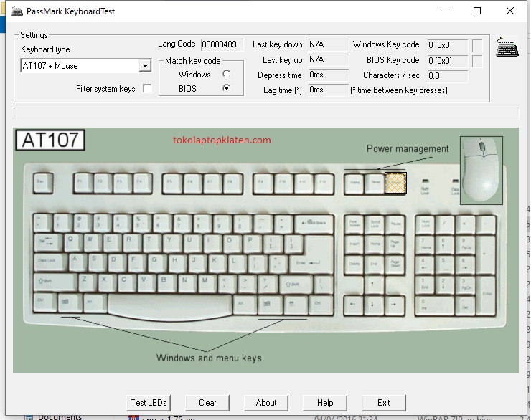531x420 pixels.
Task: Open the About dialog
Action: pos(266,403)
